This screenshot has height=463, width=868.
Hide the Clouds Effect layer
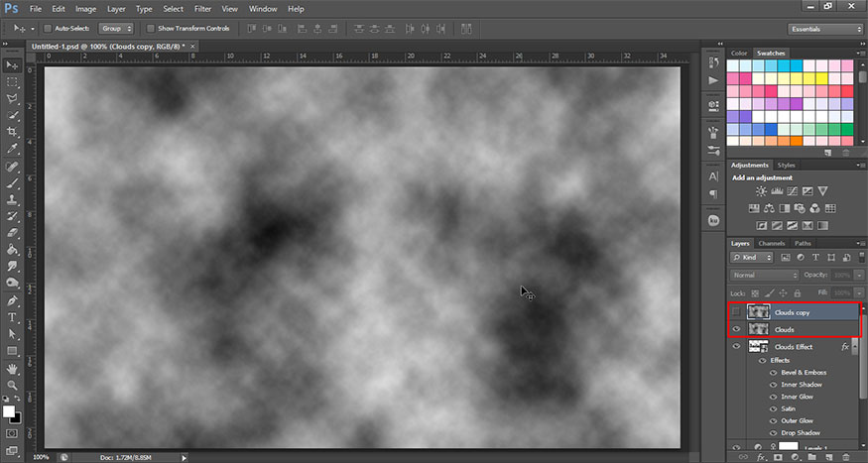736,347
